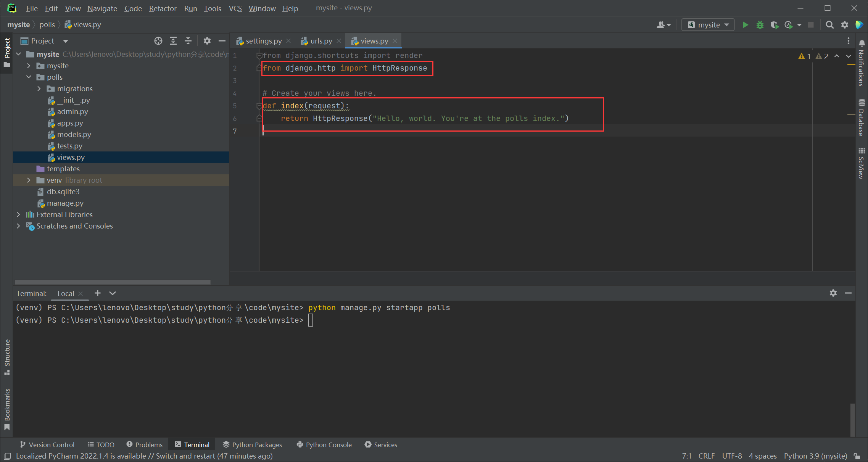Image resolution: width=868 pixels, height=462 pixels.
Task: Change Python 3.9 (mysite) interpreter
Action: (815, 456)
